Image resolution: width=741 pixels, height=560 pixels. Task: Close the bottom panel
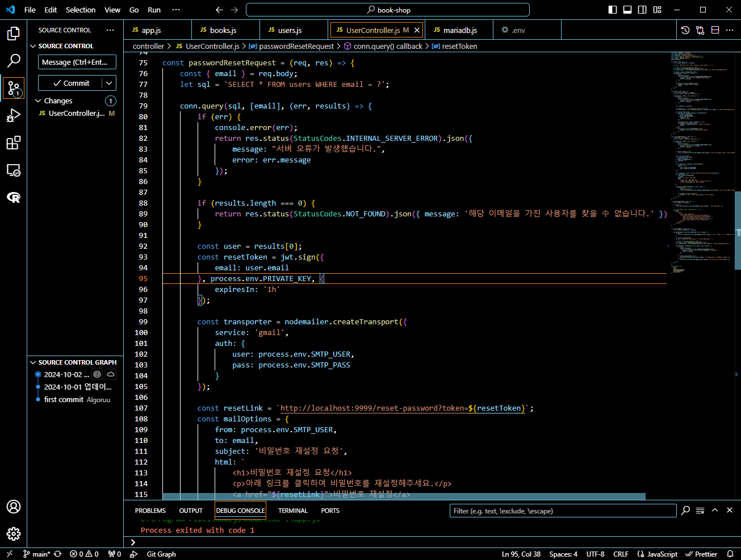730,511
